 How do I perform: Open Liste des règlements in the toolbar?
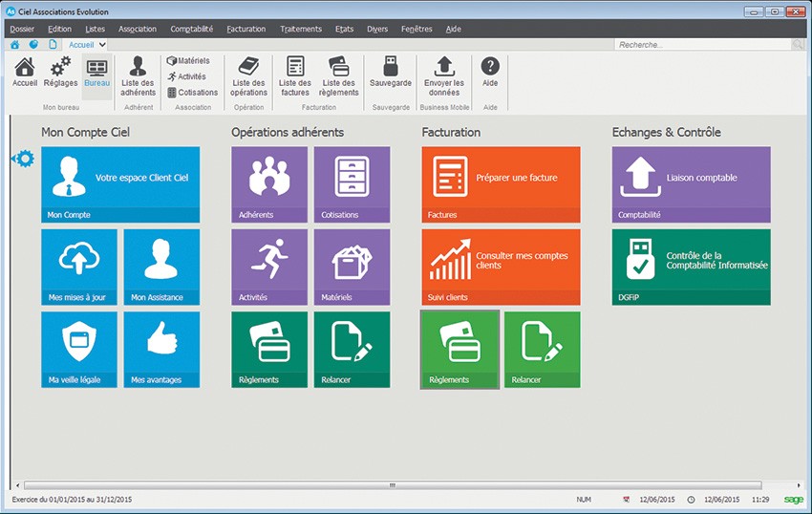[x=338, y=75]
